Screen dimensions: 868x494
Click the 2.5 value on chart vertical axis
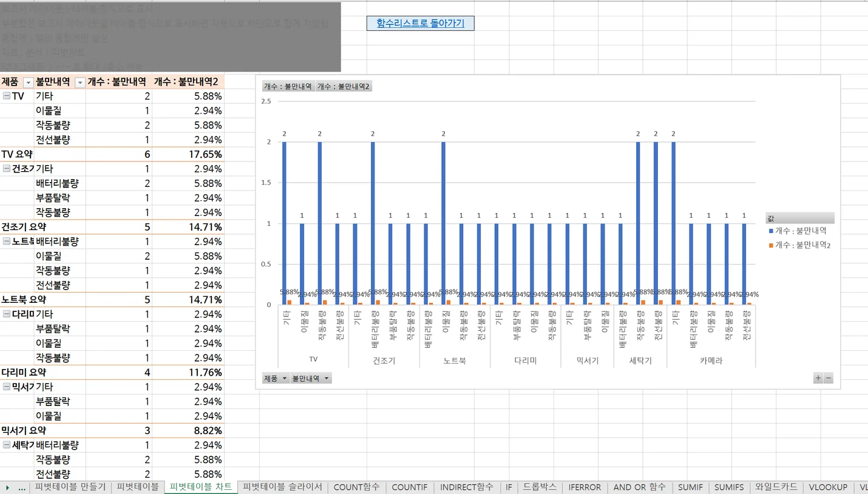[266, 101]
